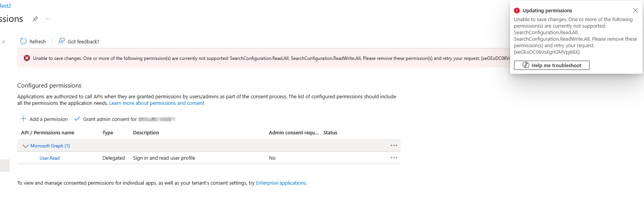
Task: Close the Updating permissions notification
Action: pos(636,10)
